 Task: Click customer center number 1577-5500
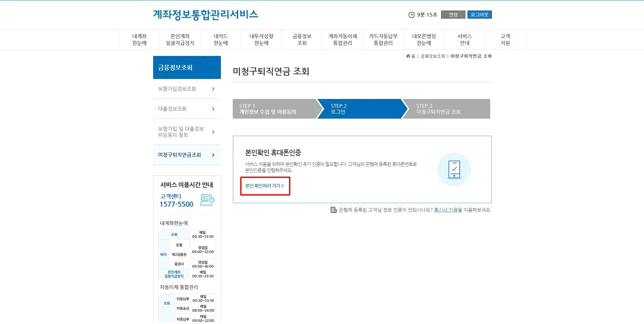[176, 204]
